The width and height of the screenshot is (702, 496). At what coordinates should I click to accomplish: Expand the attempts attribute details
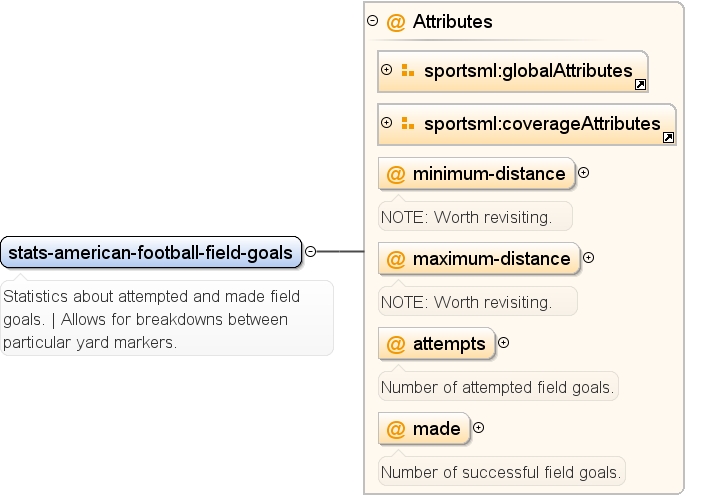point(504,343)
